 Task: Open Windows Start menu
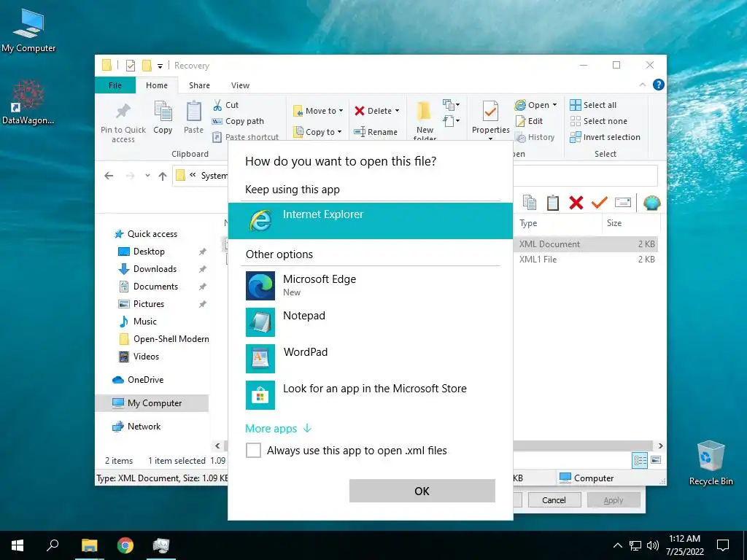pos(18,545)
